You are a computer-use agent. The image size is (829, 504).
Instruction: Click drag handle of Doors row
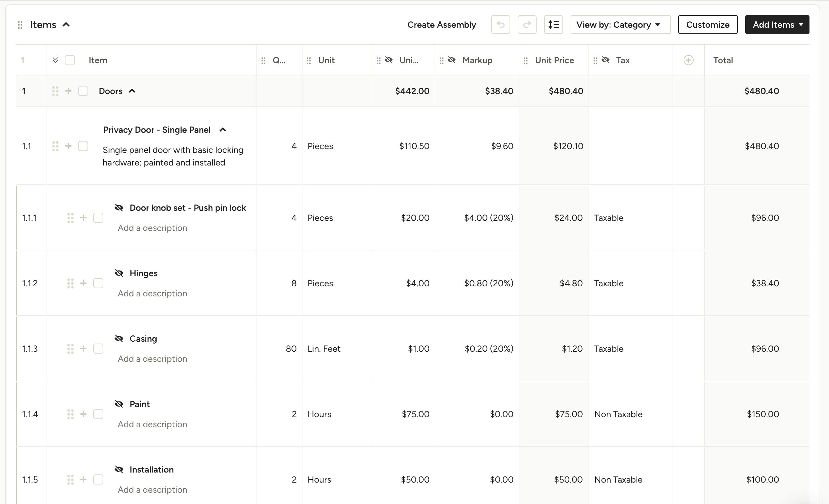click(x=55, y=91)
